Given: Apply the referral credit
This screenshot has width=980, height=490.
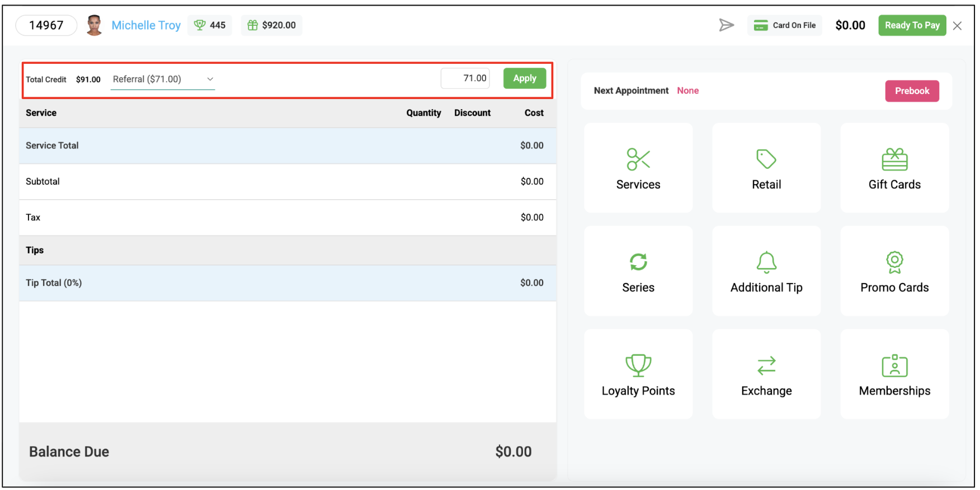Looking at the screenshot, I should tap(524, 78).
